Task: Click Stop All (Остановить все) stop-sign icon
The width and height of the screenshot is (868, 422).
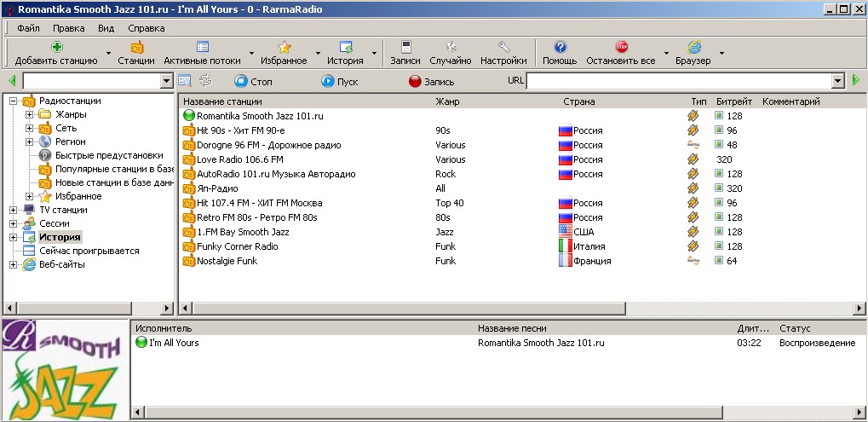Action: 621,47
